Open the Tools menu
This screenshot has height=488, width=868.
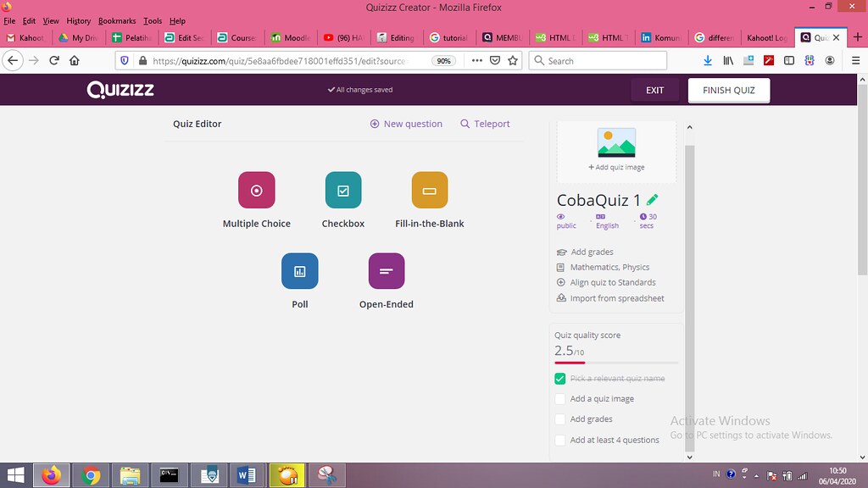tap(153, 21)
